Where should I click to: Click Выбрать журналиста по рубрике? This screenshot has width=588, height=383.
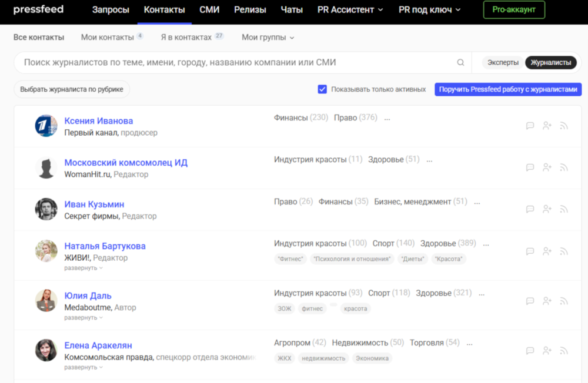point(72,89)
